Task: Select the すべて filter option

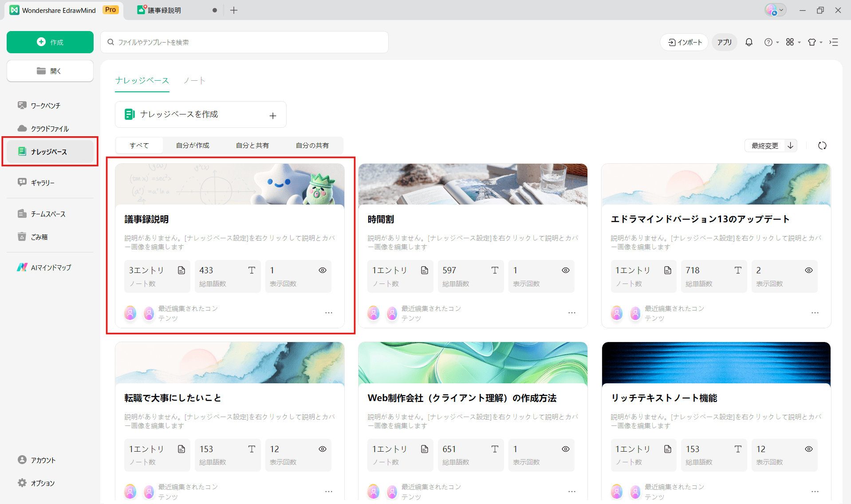Action: tap(139, 145)
